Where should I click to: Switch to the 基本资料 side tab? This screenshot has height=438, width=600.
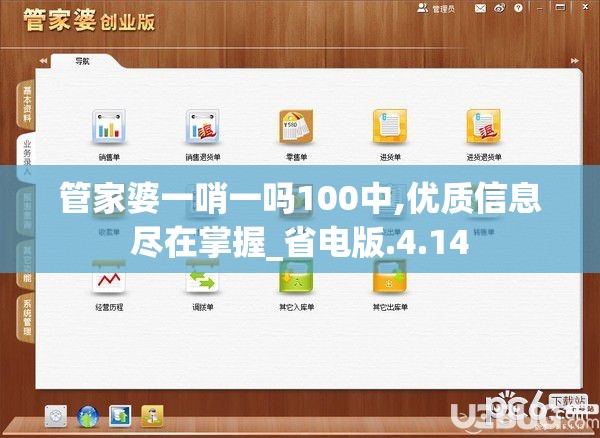27,104
